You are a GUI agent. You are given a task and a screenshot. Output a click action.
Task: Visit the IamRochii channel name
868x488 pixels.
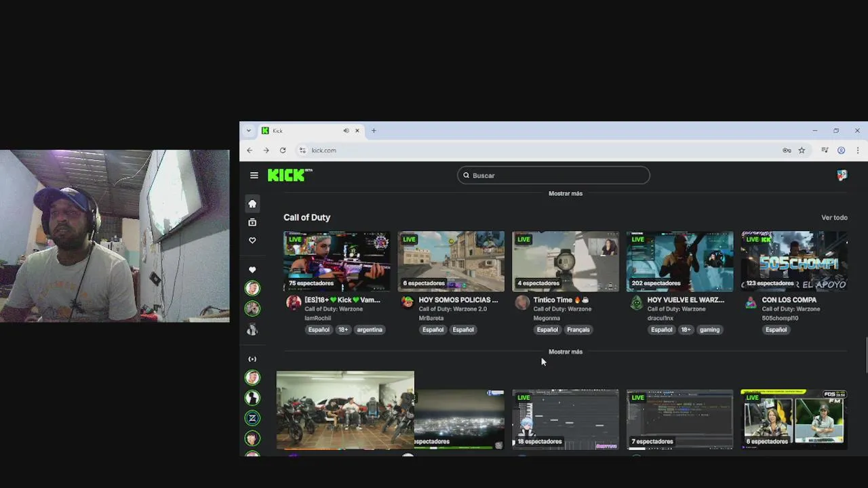click(318, 318)
